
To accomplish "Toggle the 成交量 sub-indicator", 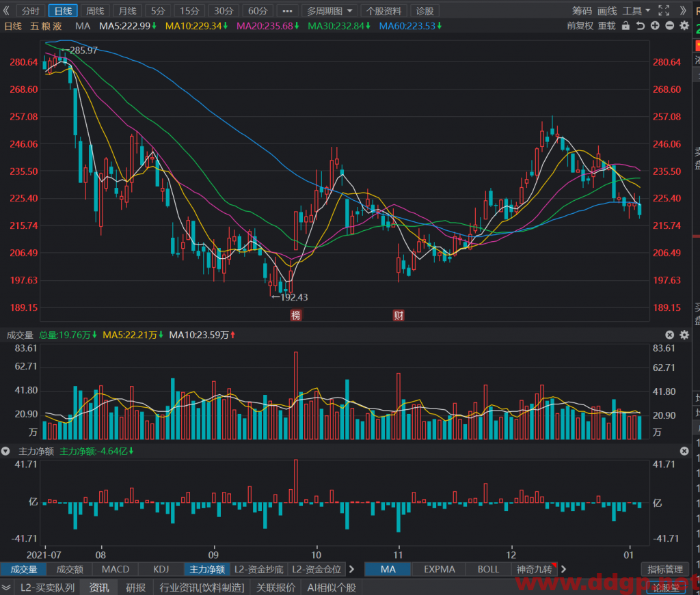I will pos(24,569).
